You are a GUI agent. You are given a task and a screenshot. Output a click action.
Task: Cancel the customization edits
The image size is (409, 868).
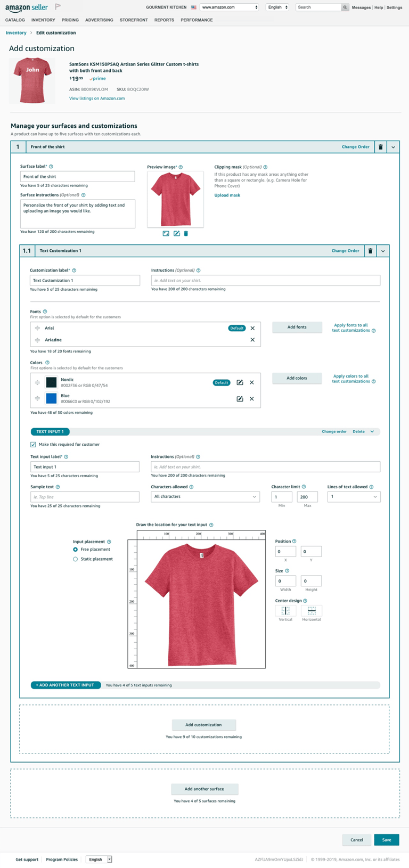point(357,840)
